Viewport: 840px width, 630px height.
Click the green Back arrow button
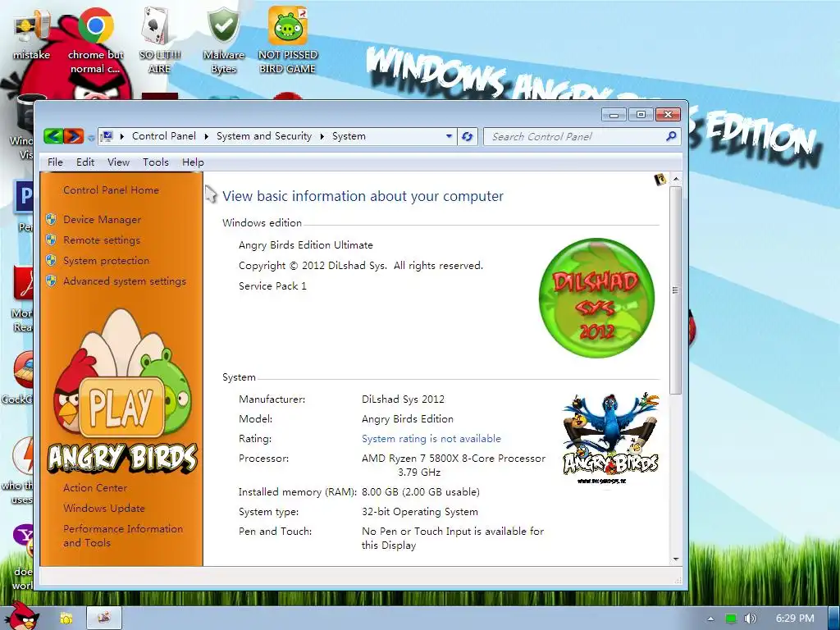click(53, 136)
